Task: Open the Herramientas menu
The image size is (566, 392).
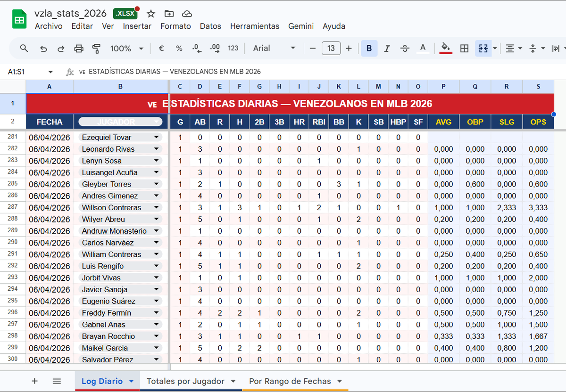Action: 255,26
